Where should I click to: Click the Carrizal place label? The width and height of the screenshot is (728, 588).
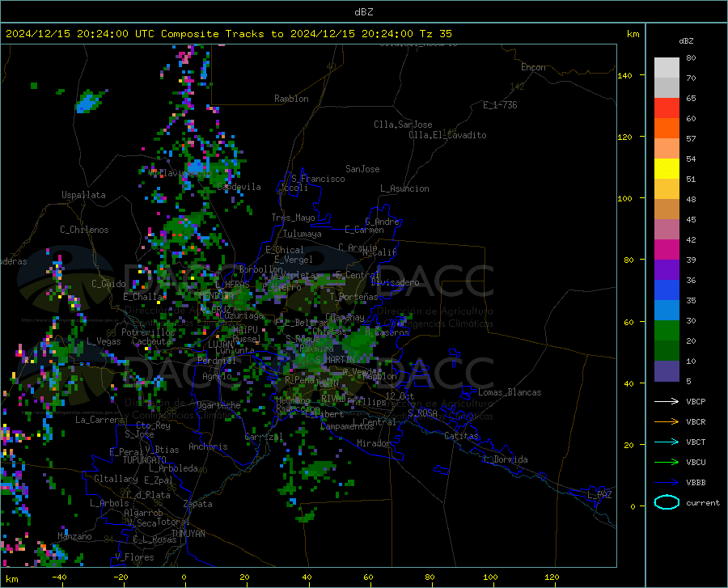coord(264,437)
